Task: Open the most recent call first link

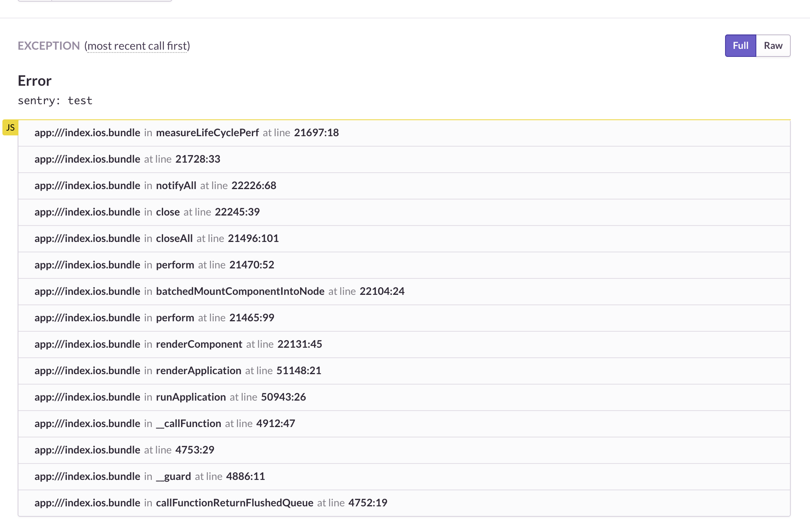Action: [137, 46]
